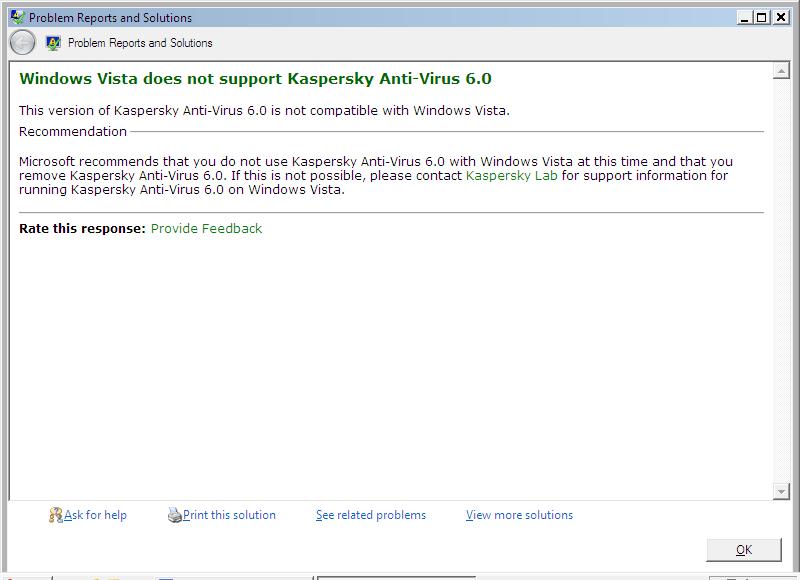Open the Ask for help link
The image size is (800, 580).
tap(95, 515)
